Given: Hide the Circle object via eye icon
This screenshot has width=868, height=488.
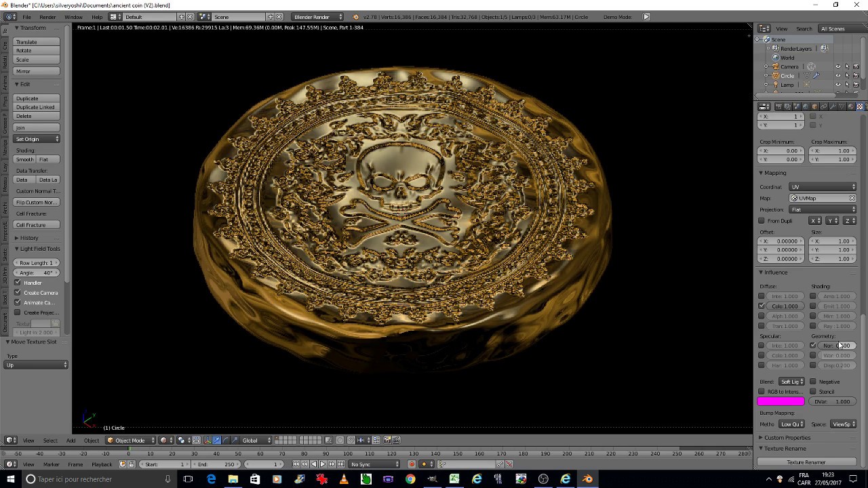Looking at the screenshot, I should click(838, 75).
